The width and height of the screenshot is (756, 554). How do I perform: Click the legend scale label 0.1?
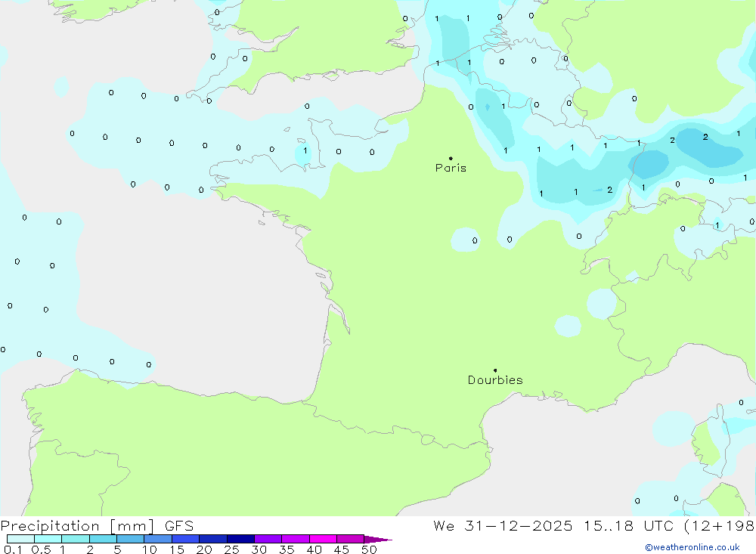click(13, 549)
